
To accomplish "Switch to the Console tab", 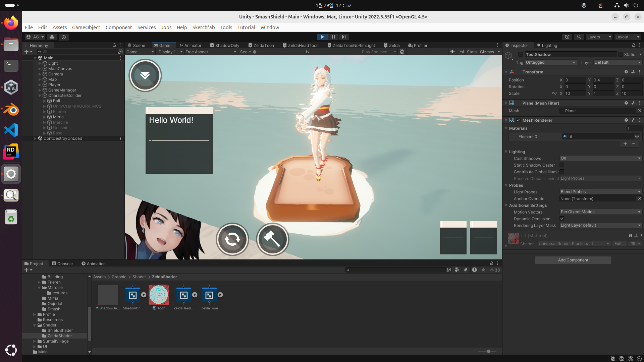I will tap(62, 263).
